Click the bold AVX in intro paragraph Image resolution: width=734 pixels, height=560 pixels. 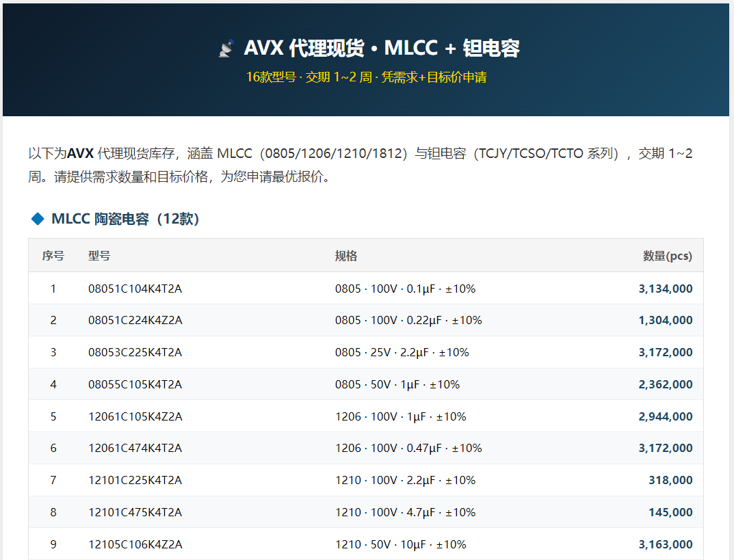[x=81, y=153]
